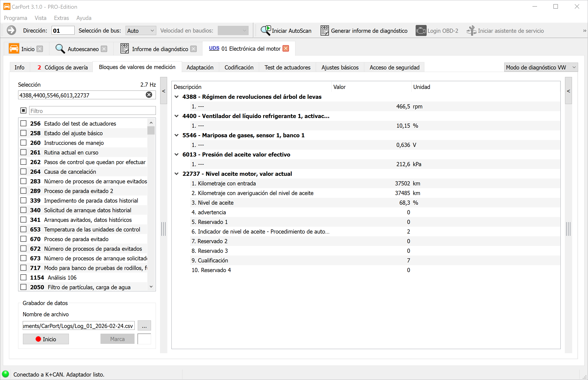Check 256 Estado del test de actuadores

tap(23, 123)
